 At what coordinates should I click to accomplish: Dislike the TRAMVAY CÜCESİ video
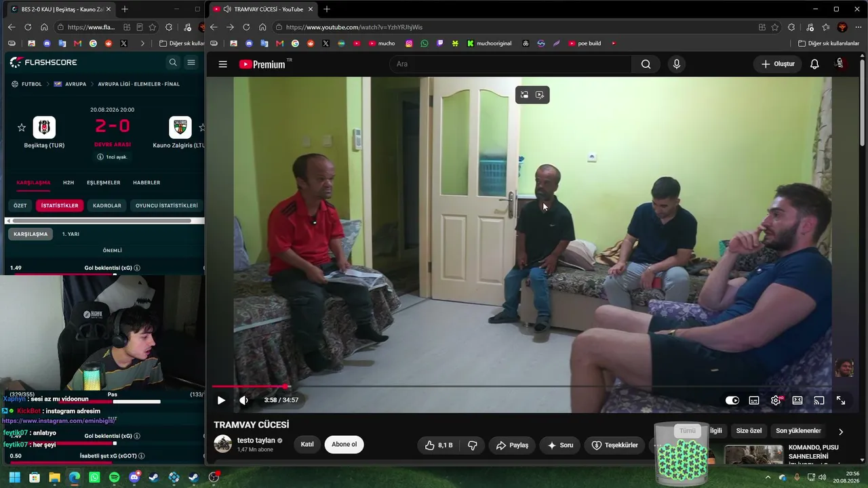[472, 445]
